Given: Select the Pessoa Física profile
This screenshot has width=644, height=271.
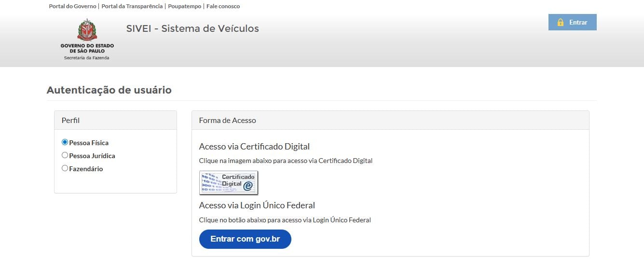Looking at the screenshot, I should 65,142.
